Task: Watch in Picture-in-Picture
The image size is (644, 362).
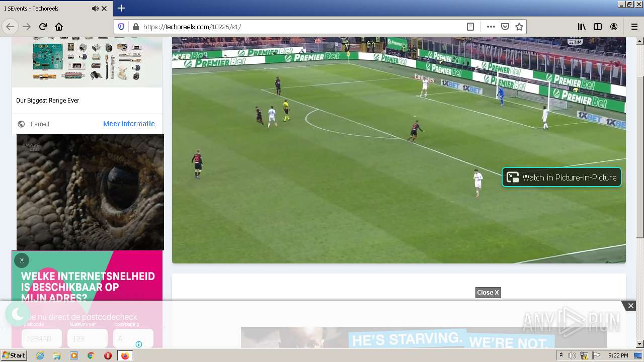Action: 561,177
